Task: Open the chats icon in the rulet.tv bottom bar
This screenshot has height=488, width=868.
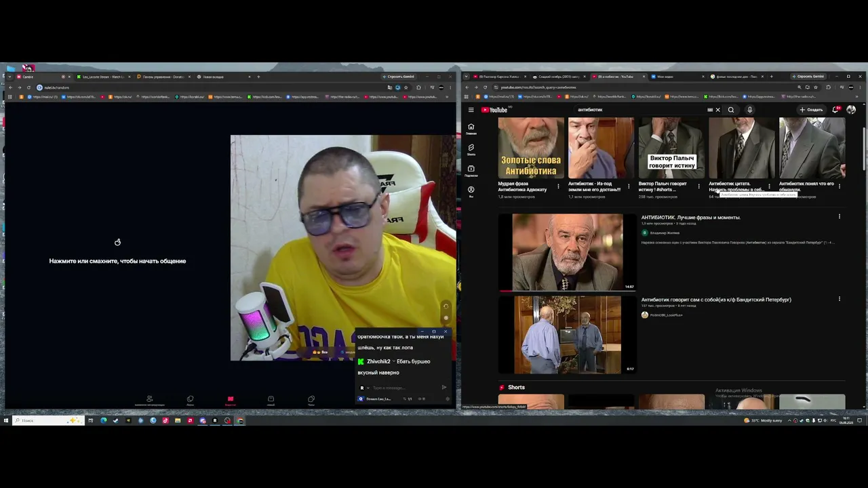Action: click(x=311, y=400)
